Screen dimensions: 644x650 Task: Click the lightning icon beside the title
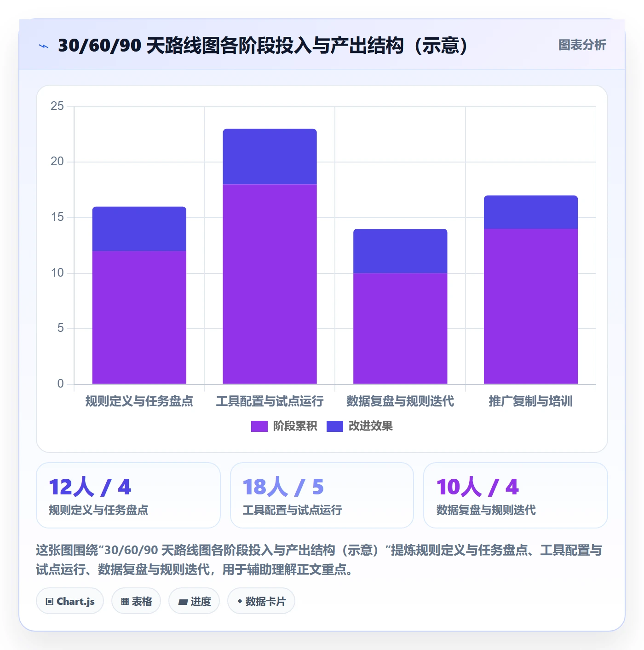pyautogui.click(x=44, y=46)
